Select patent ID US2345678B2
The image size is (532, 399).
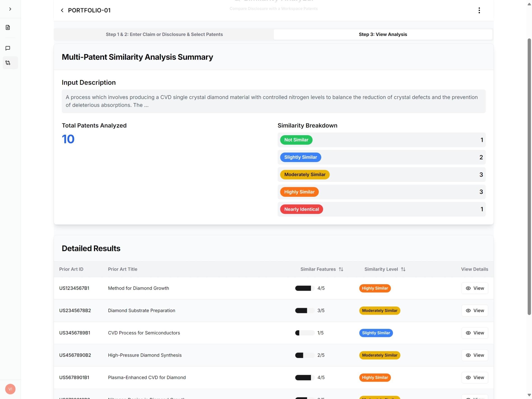tap(75, 311)
